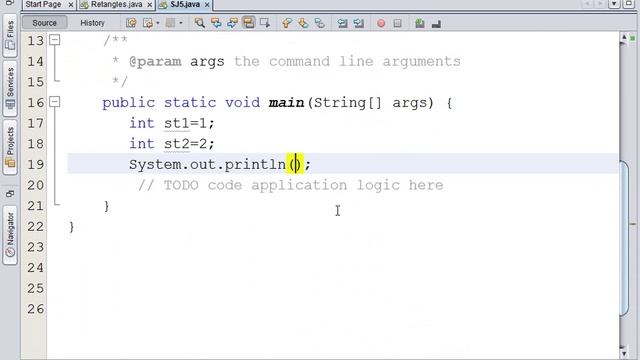Click the TODO comment on line 20
The height and width of the screenshot is (360, 640).
[x=291, y=185]
